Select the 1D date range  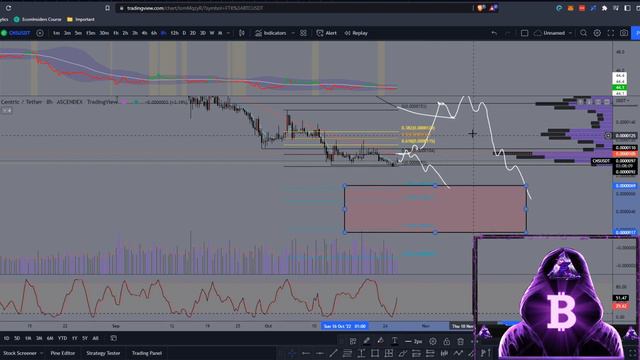6,338
